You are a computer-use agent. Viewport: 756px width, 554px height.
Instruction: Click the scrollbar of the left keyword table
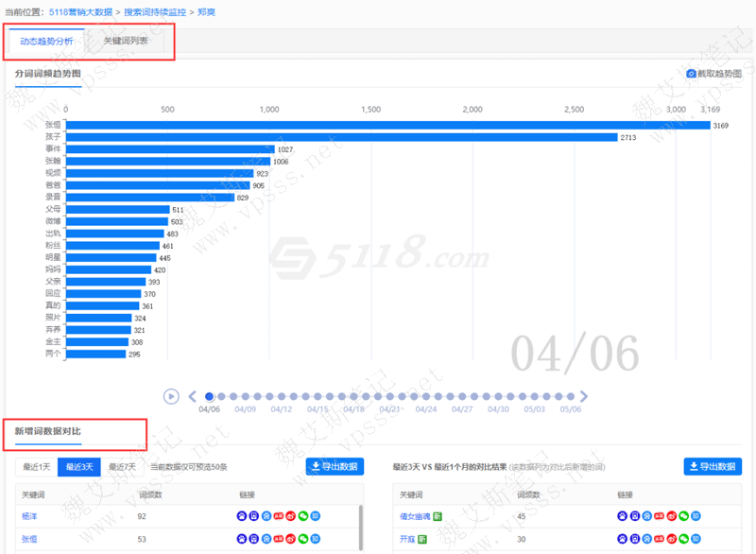click(x=359, y=524)
